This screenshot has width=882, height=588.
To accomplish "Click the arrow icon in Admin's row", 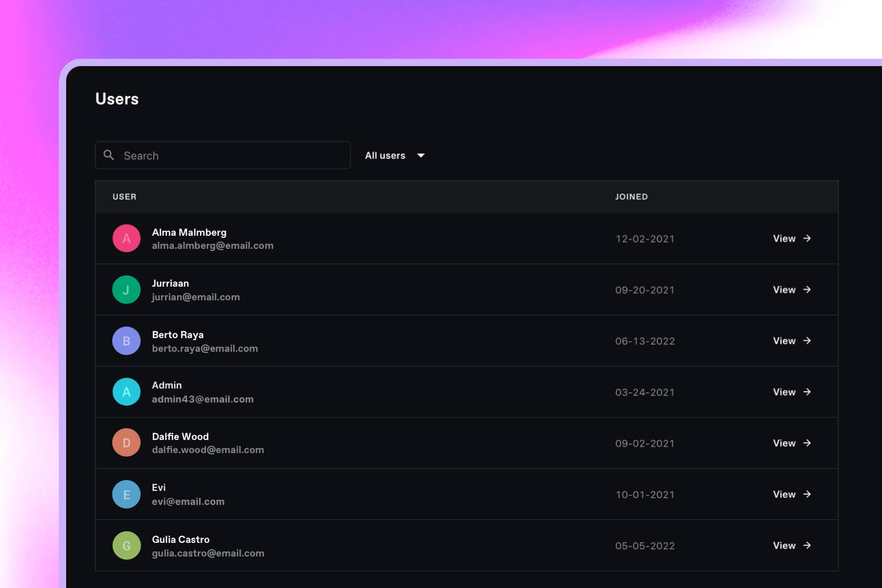I will (x=807, y=392).
